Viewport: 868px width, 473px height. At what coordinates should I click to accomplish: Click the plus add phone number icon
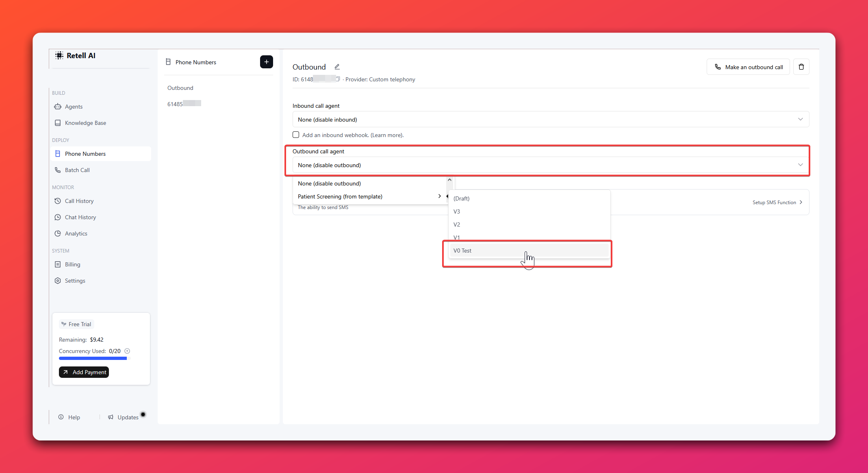tap(266, 62)
